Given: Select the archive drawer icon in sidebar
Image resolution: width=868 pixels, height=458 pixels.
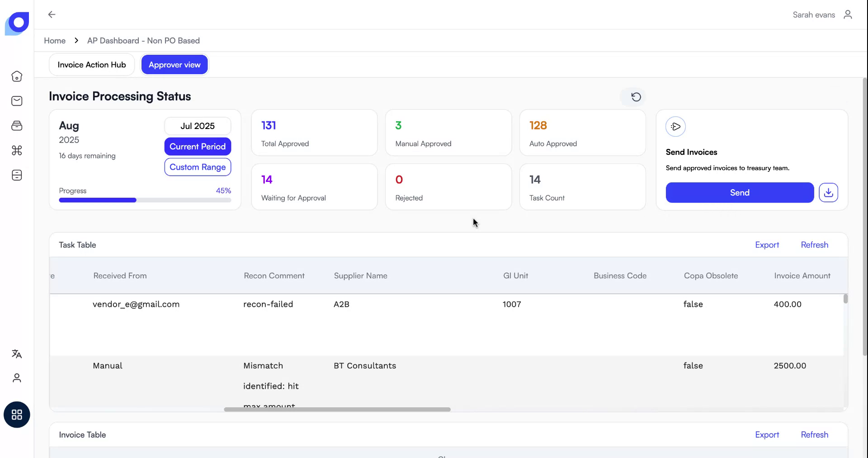Looking at the screenshot, I should (17, 125).
